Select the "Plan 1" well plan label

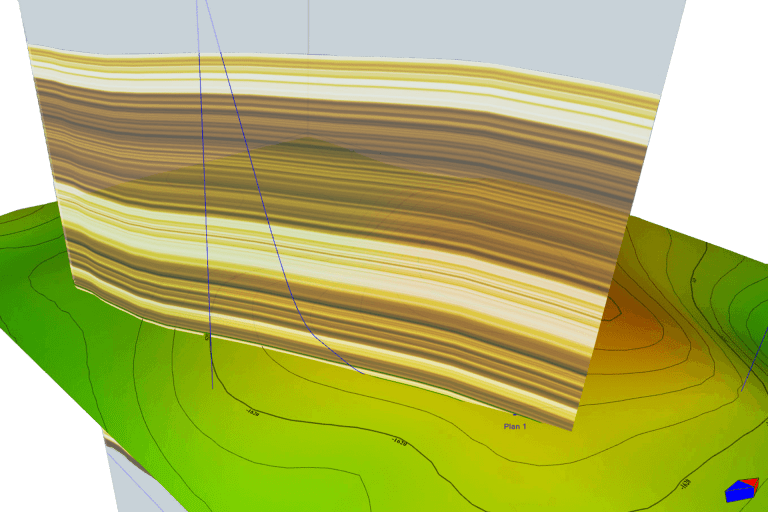point(515,426)
